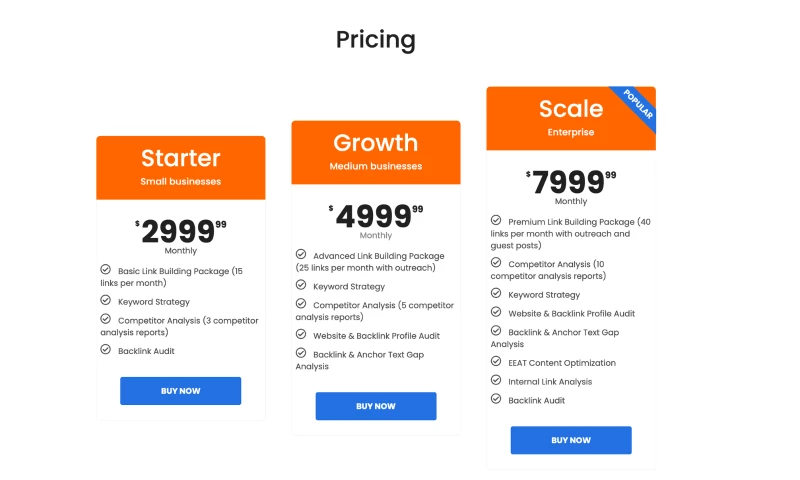
Task: Click check icon next to Starter Keyword Strategy
Action: pyautogui.click(x=105, y=300)
